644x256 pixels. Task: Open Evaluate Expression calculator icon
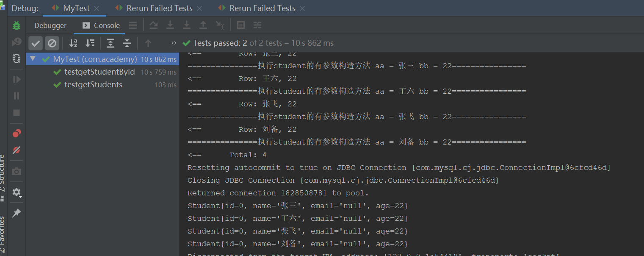241,25
